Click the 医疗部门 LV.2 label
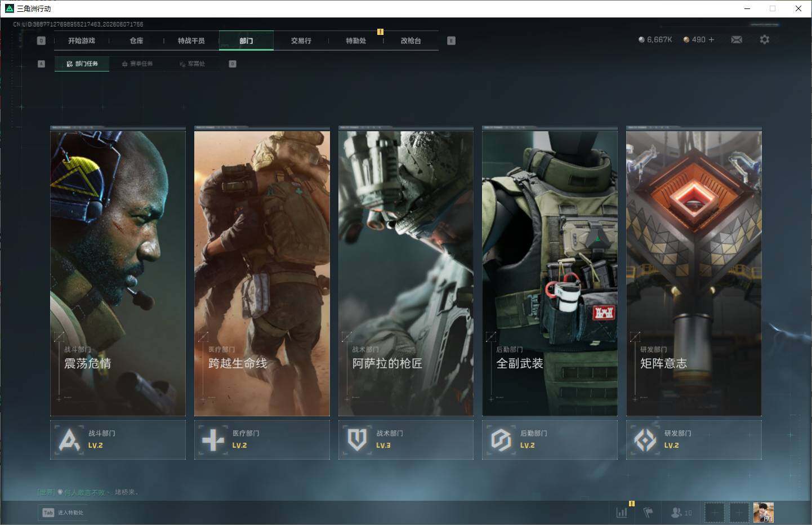Viewport: 812px width, 525px height. tap(246, 439)
